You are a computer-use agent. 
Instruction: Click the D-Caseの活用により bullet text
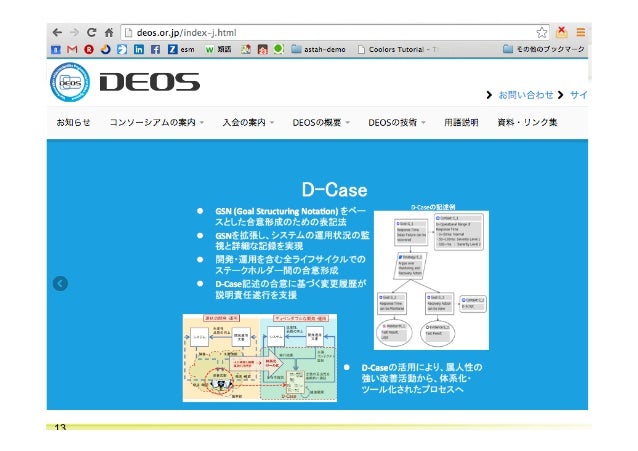pos(422,378)
